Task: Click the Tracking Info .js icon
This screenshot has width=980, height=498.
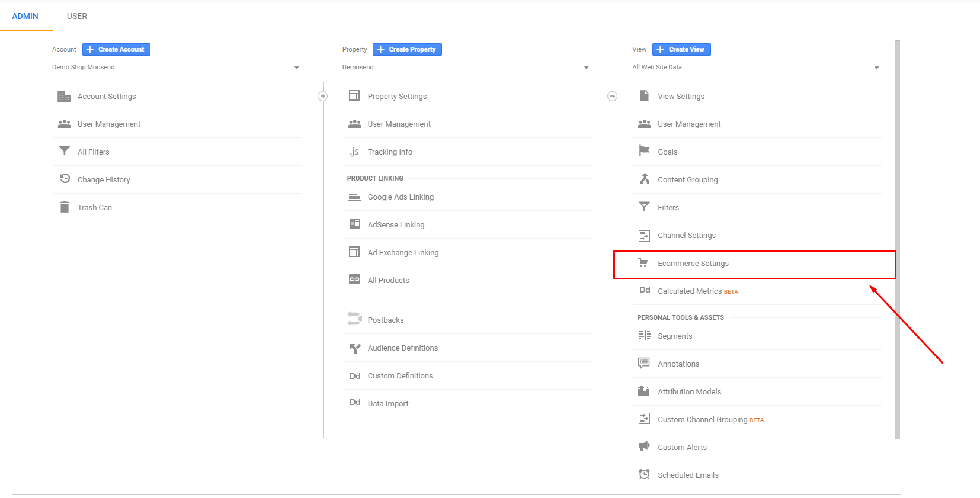Action: click(354, 152)
